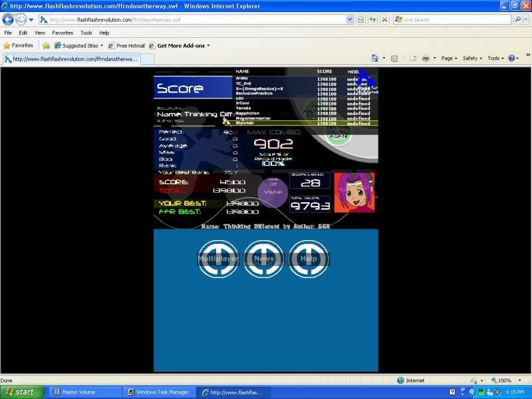The image size is (532, 399).
Task: Toggle the purple View circle button
Action: [x=273, y=192]
